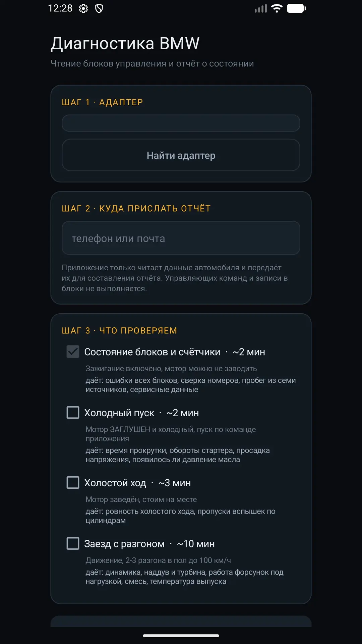This screenshot has height=644, width=362.
Task: Focus the 'телефон или почта' input field
Action: (x=181, y=238)
